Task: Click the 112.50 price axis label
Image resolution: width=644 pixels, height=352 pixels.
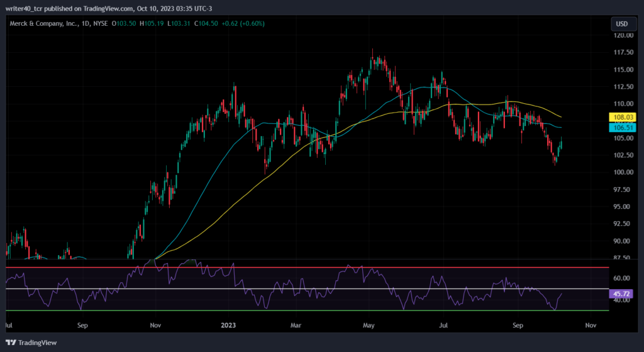Action: click(623, 87)
